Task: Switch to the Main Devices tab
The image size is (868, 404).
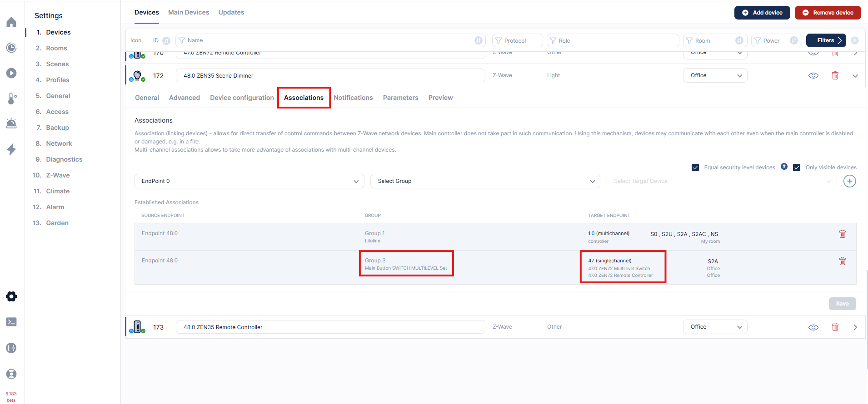Action: click(189, 12)
